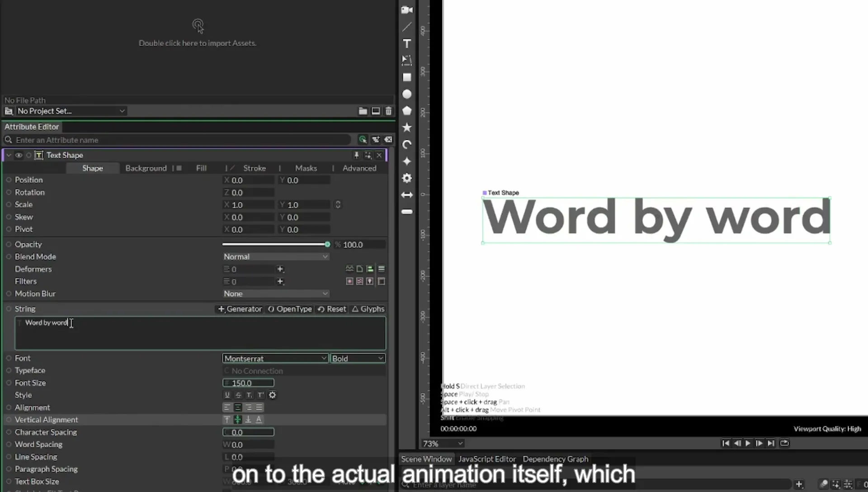Select the Capsule shape tool

407,212
